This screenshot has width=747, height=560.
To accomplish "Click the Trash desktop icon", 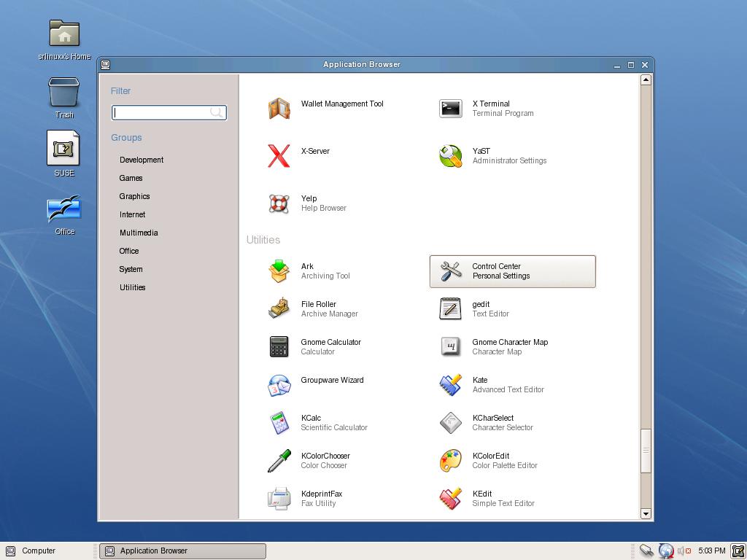I will click(64, 92).
